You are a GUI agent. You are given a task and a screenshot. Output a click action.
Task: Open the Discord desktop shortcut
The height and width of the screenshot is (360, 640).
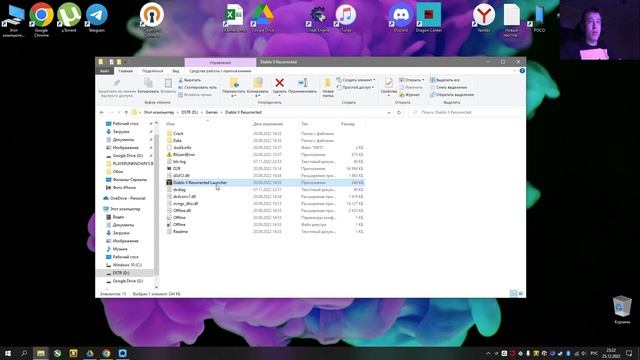click(401, 17)
